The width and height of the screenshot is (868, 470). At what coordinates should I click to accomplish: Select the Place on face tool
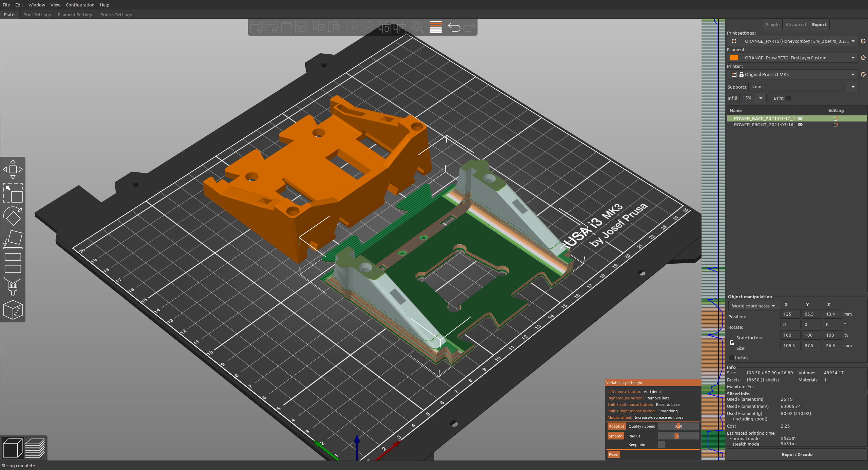[x=13, y=239]
